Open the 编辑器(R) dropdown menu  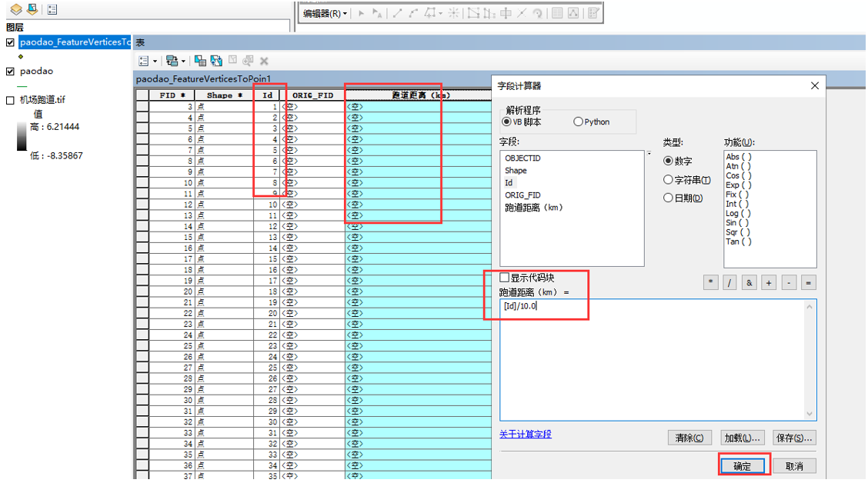coord(325,13)
